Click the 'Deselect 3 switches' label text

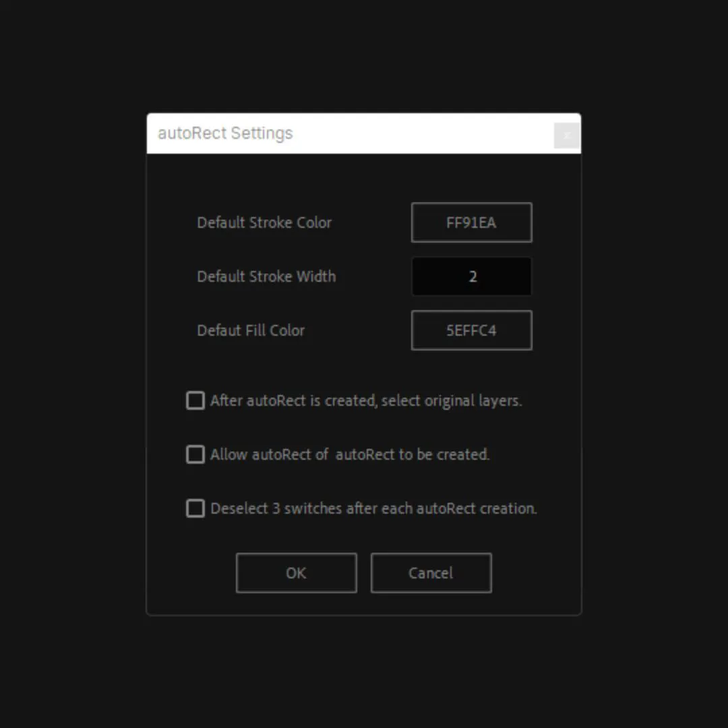(x=373, y=509)
